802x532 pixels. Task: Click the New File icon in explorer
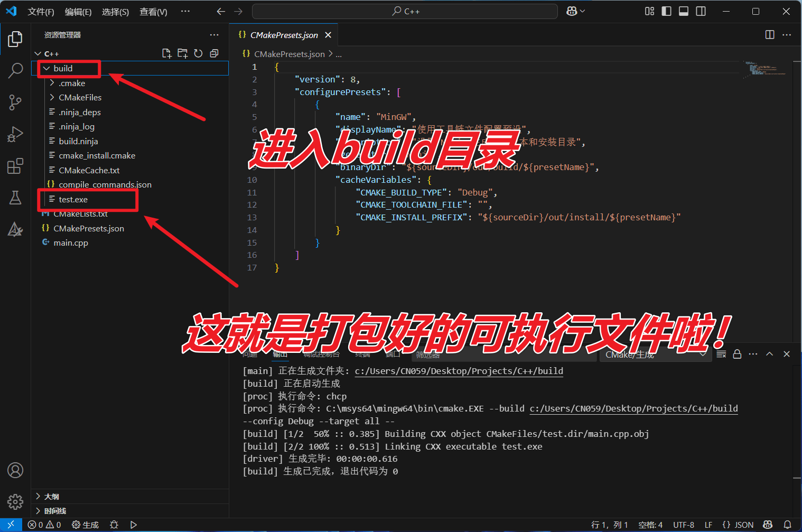166,53
